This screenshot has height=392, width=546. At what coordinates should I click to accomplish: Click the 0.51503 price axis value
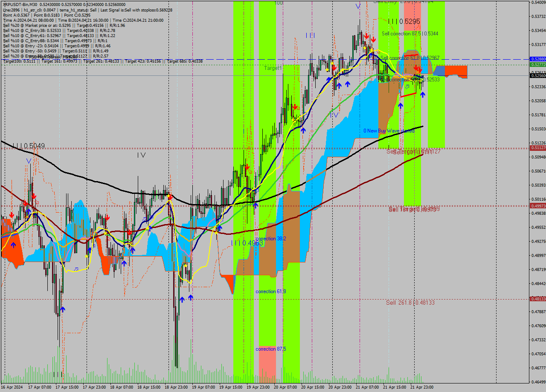538,129
